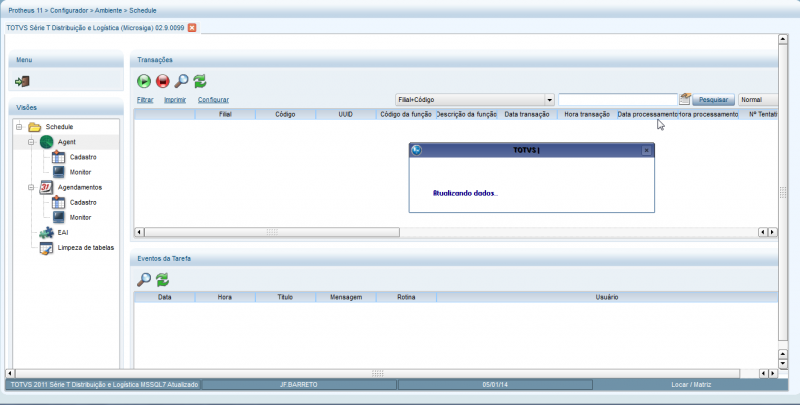Open Monitor under Agendamentos
This screenshot has height=405, width=800.
[x=80, y=217]
